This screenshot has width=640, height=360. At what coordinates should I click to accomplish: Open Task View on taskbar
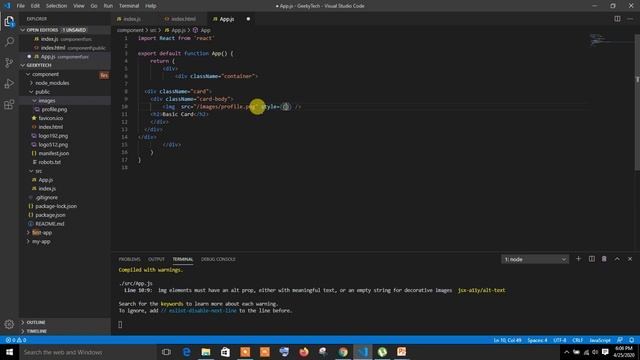click(166, 352)
